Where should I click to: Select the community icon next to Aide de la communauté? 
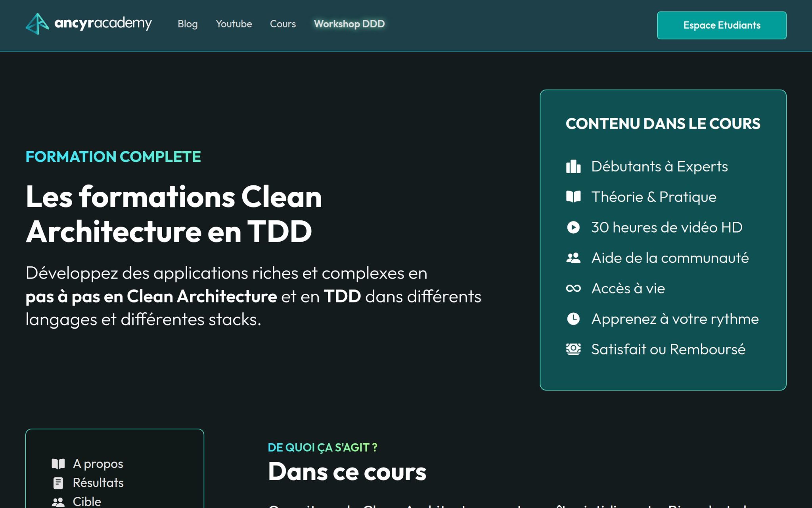click(x=573, y=257)
